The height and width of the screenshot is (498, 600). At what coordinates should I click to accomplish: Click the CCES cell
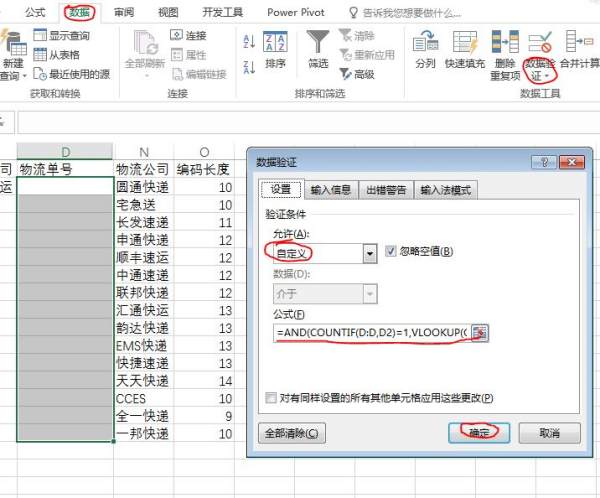(144, 398)
